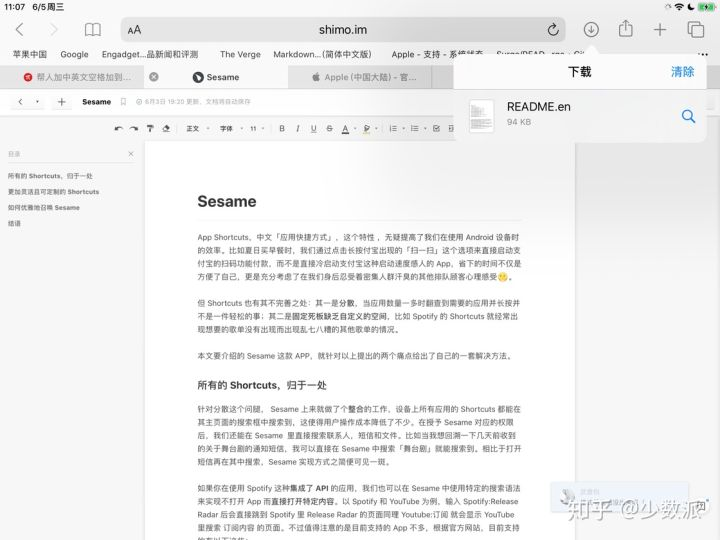Open the font size 11 dropdown
The width and height of the screenshot is (720, 540).
257,129
